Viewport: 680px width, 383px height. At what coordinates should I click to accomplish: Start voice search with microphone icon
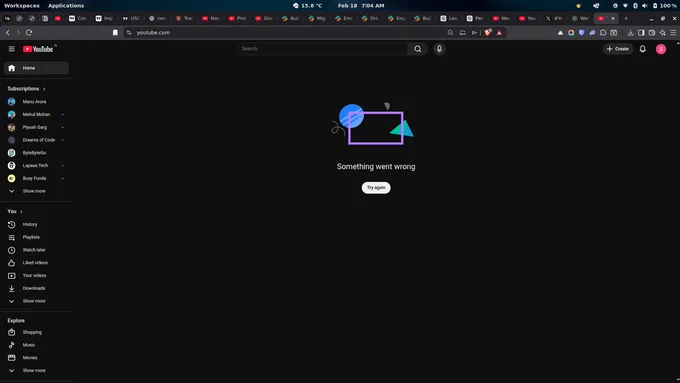pyautogui.click(x=439, y=49)
